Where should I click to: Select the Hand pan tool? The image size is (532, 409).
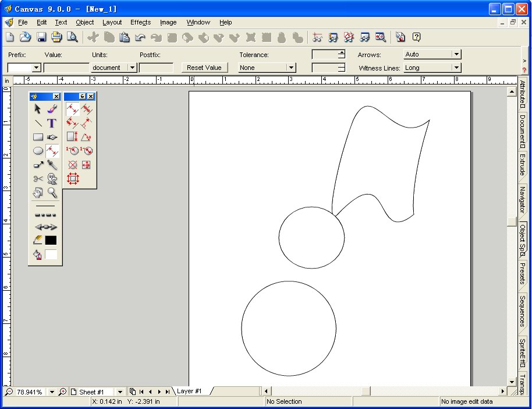point(38,193)
